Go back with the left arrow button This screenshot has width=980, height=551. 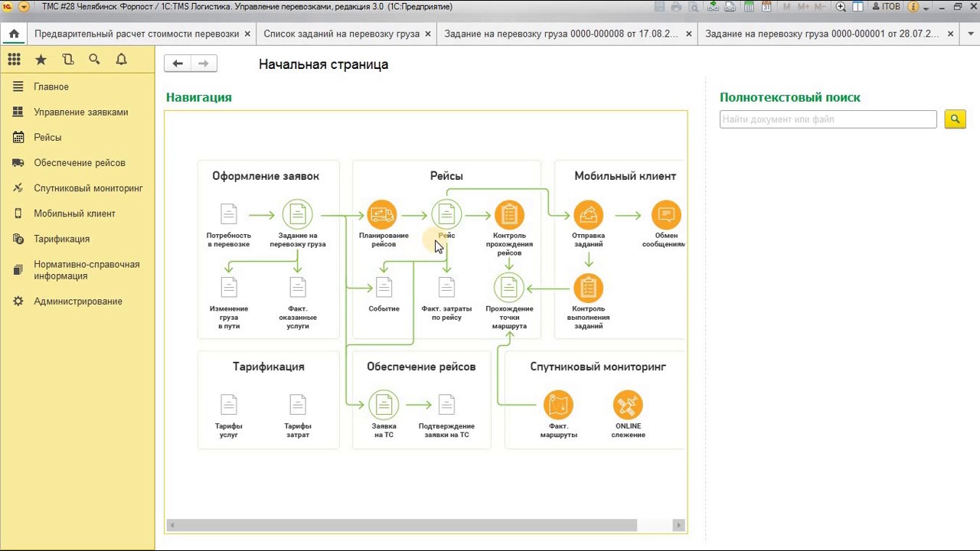[x=178, y=64]
